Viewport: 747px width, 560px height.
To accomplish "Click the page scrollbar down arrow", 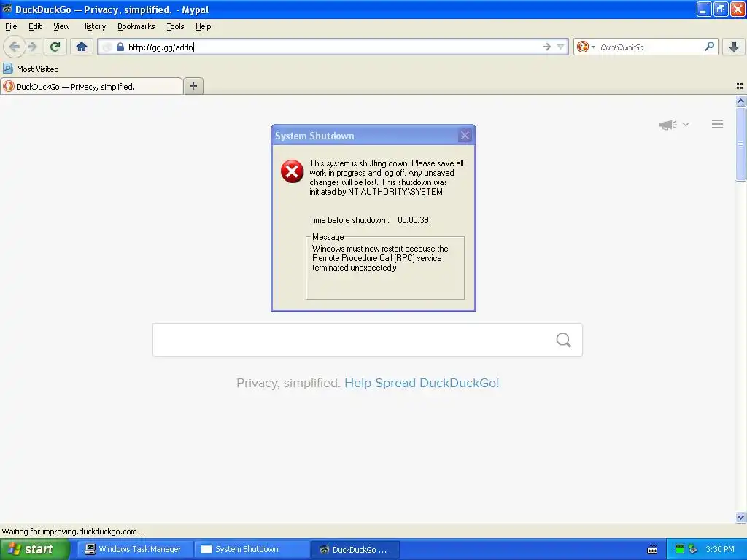I will pyautogui.click(x=740, y=517).
